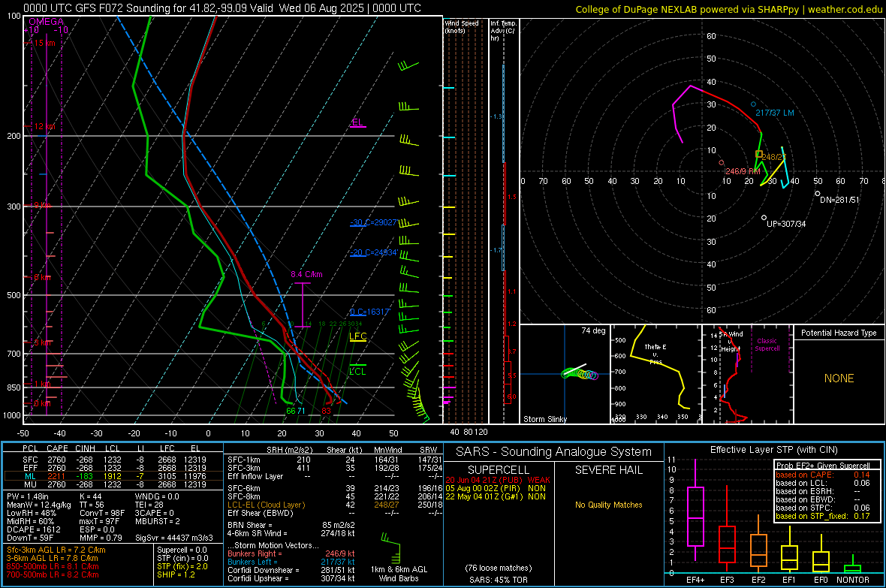Click the Theta-E v. Pres panel label
The height and width of the screenshot is (588, 886).
(x=655, y=354)
